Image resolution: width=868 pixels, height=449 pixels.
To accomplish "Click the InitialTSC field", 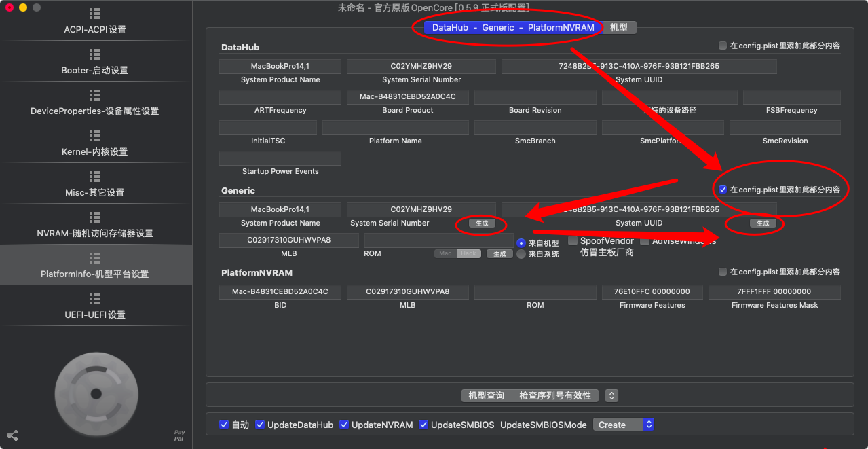I will tap(268, 128).
